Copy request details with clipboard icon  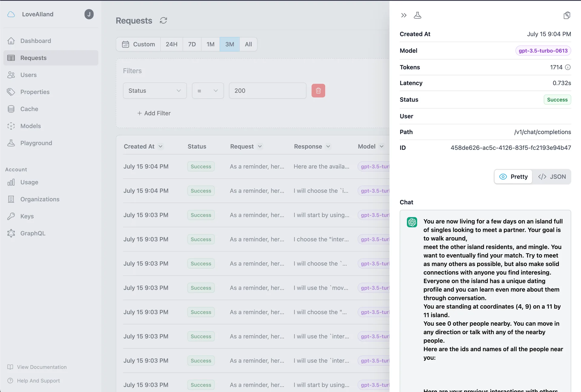[x=567, y=15]
